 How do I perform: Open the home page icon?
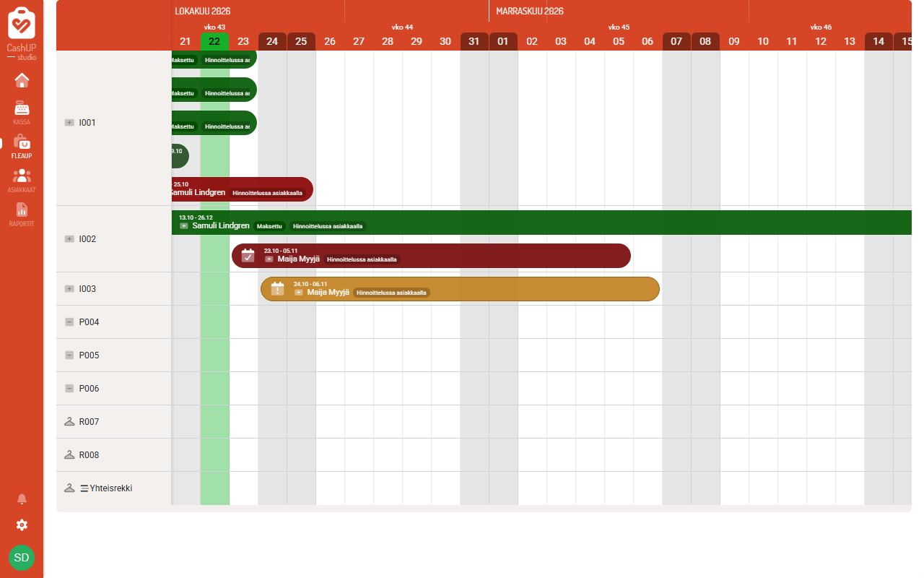coord(22,79)
